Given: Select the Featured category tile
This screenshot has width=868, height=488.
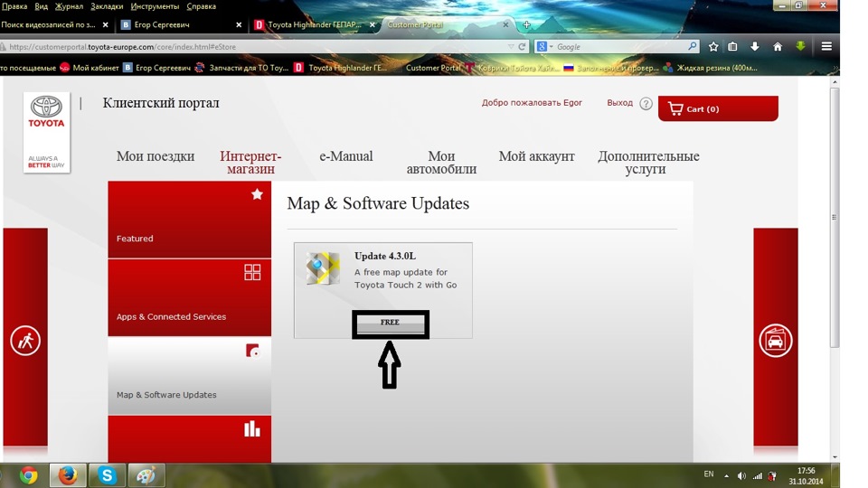Looking at the screenshot, I should (x=189, y=220).
